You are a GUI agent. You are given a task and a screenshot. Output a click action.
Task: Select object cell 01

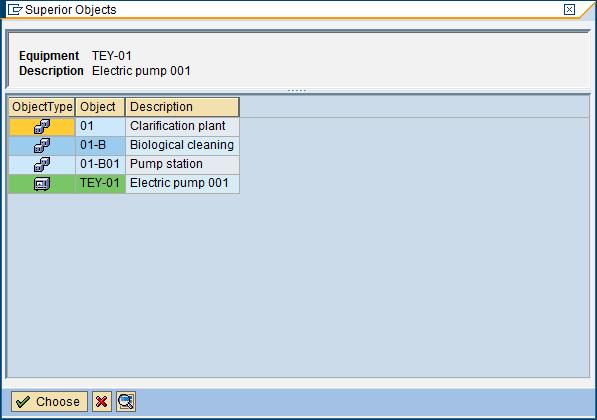coord(100,127)
